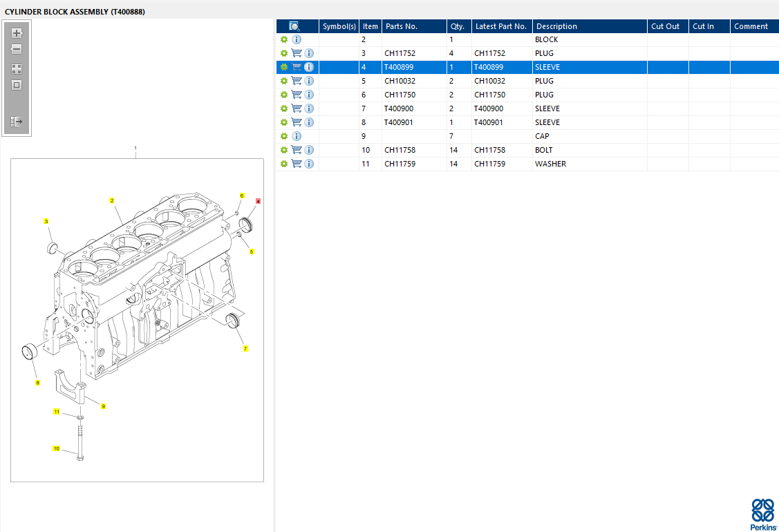Click the Cut Out column header
The width and height of the screenshot is (779, 532).
(668, 26)
